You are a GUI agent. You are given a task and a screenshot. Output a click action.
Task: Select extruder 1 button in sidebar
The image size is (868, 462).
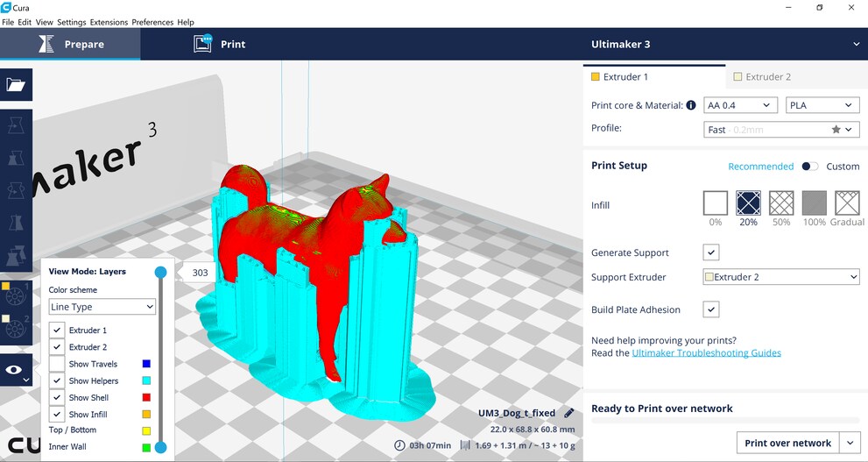coord(16,296)
